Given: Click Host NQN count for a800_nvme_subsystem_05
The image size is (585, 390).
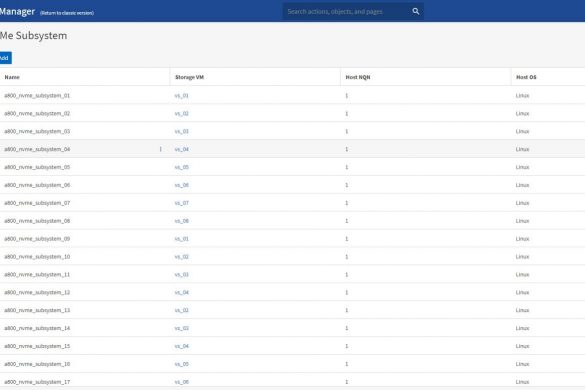Looking at the screenshot, I should coord(347,167).
